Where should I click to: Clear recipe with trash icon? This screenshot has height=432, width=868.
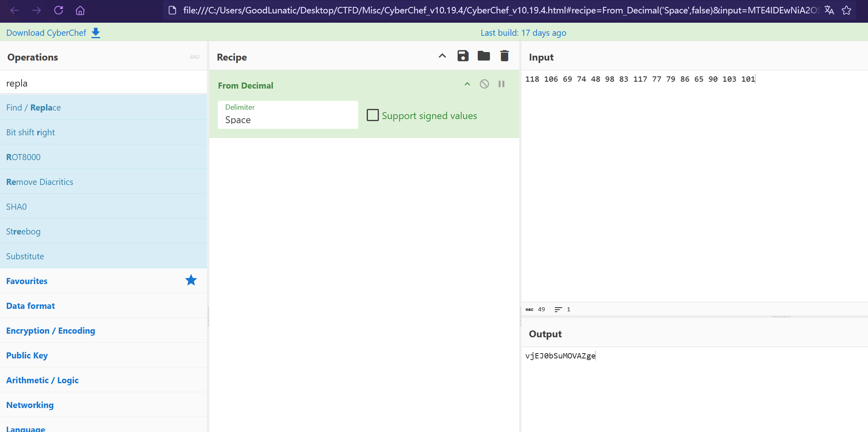(x=505, y=56)
